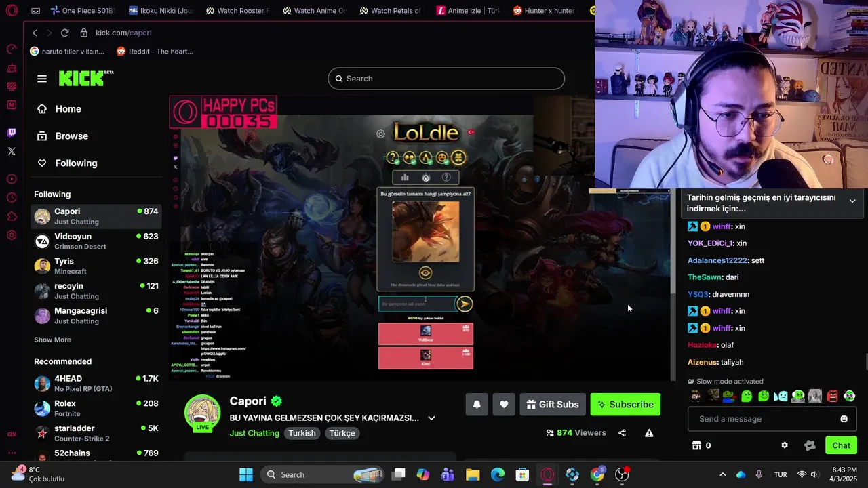Open the Kick hamburger menu
The image size is (868, 488).
(42, 79)
